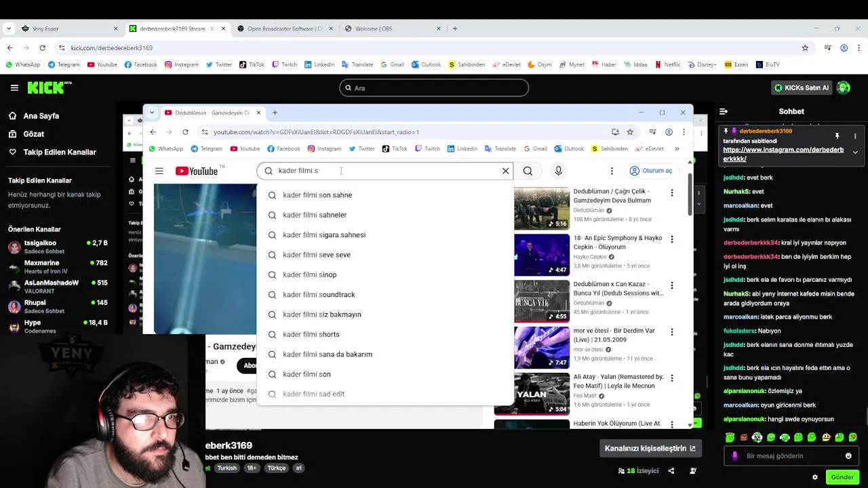Show more bookmarks chevron in YouTube window

pos(677,148)
